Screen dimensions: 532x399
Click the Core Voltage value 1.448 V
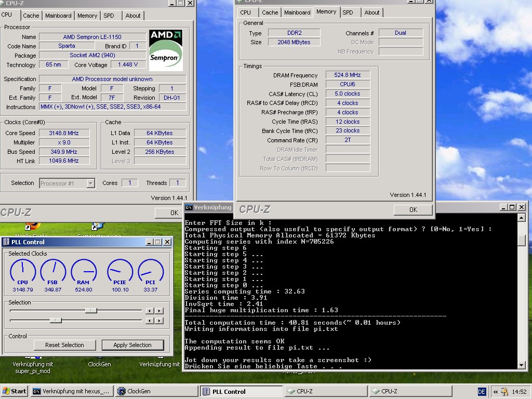coord(128,64)
